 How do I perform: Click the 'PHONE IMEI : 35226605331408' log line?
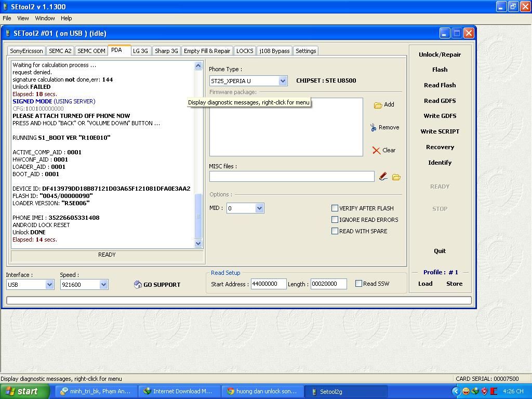coord(56,218)
